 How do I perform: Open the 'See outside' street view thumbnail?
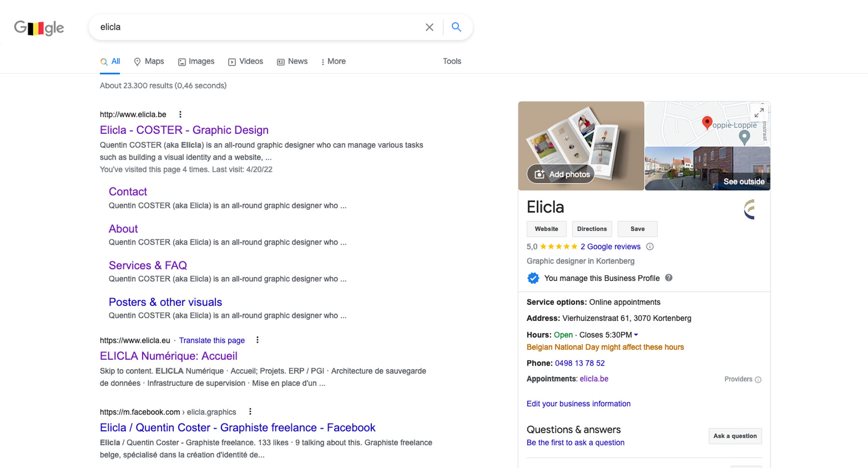point(707,168)
